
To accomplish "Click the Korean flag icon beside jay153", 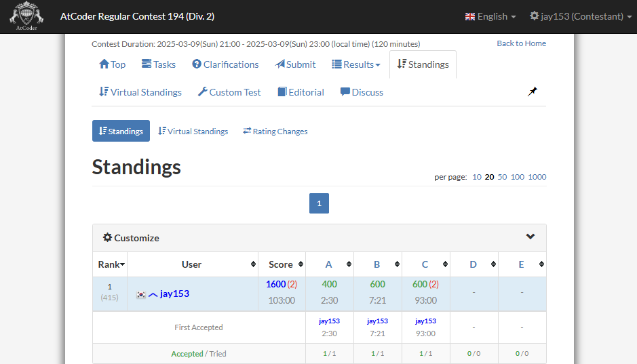I will [141, 295].
